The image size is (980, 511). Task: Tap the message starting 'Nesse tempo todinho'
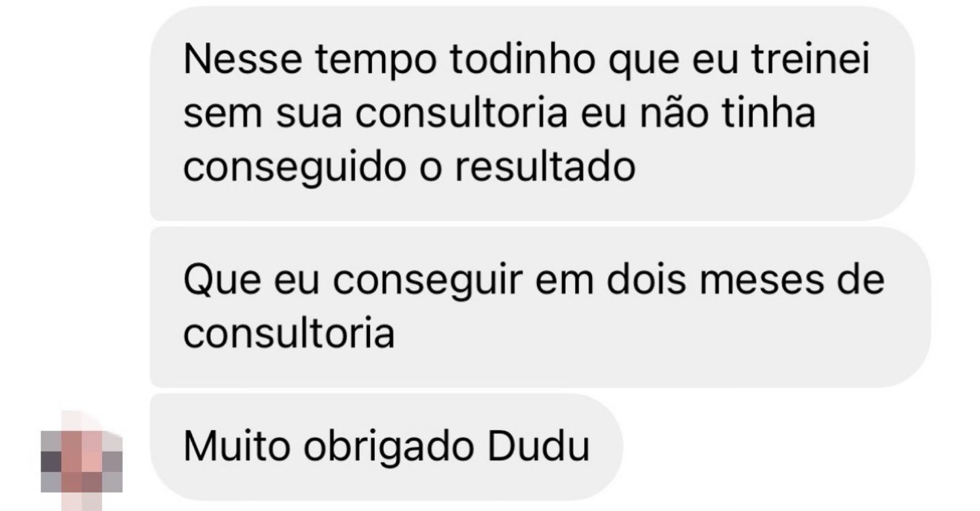tap(532, 113)
